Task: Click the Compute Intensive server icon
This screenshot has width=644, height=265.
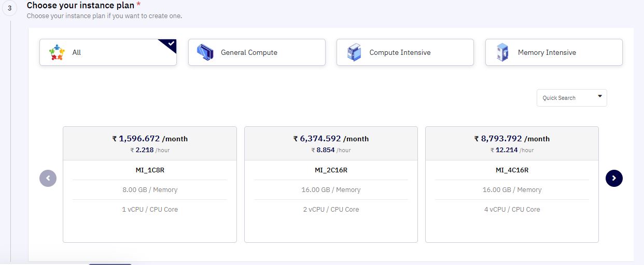Action: coord(354,52)
